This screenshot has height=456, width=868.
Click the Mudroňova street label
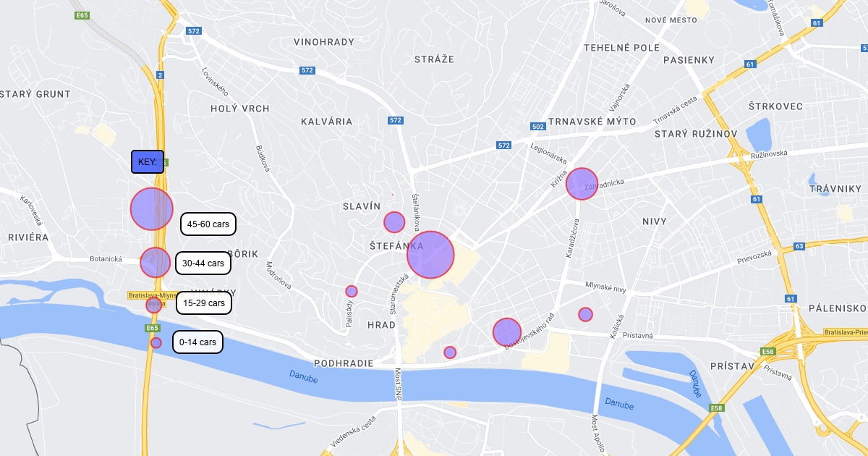coord(279,275)
